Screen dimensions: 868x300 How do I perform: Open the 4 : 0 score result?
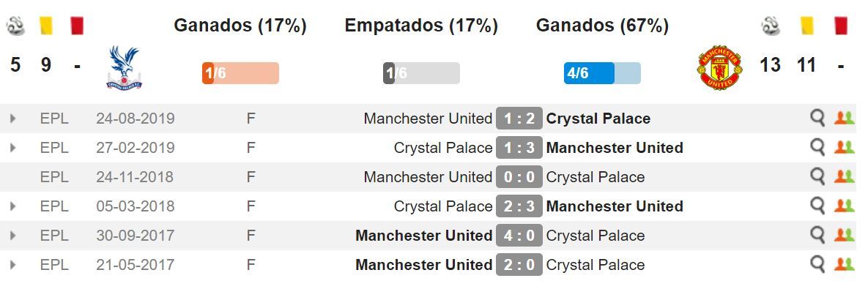519,236
